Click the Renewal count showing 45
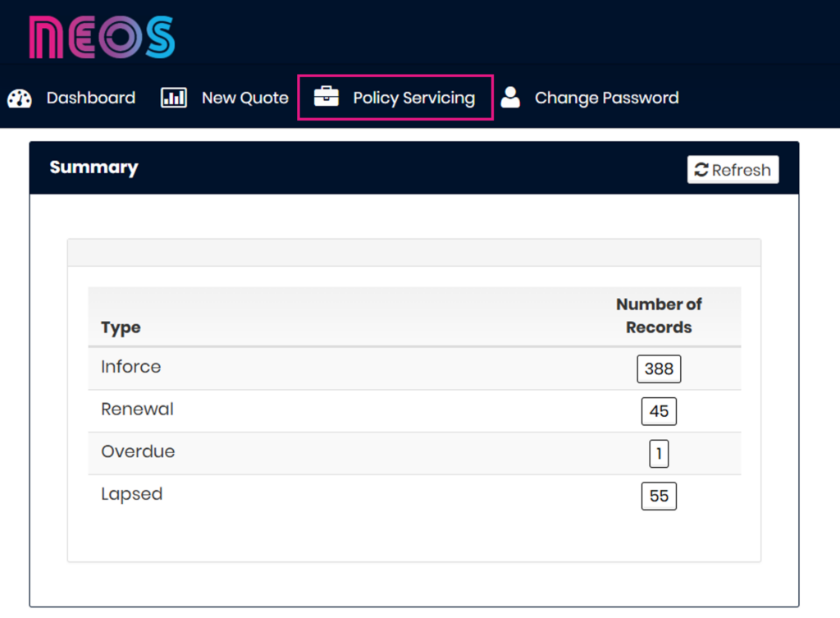This screenshot has width=840, height=618. pyautogui.click(x=659, y=411)
